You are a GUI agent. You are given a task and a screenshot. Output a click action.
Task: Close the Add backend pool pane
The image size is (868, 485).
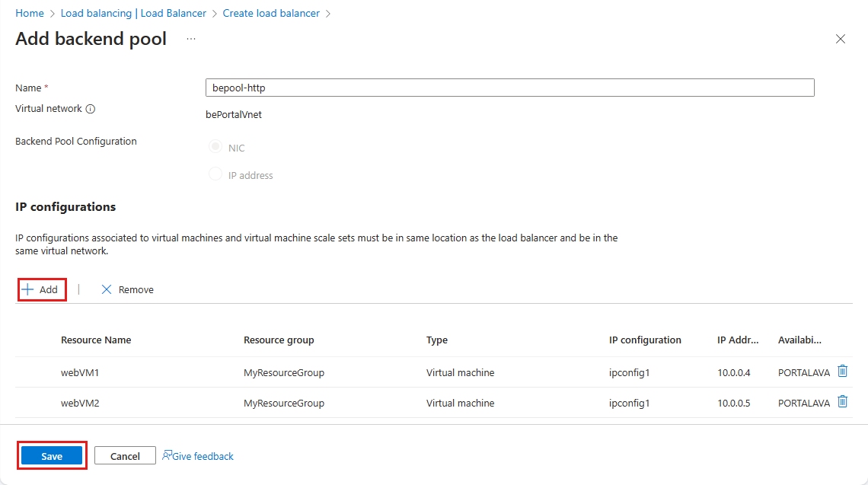tap(841, 39)
